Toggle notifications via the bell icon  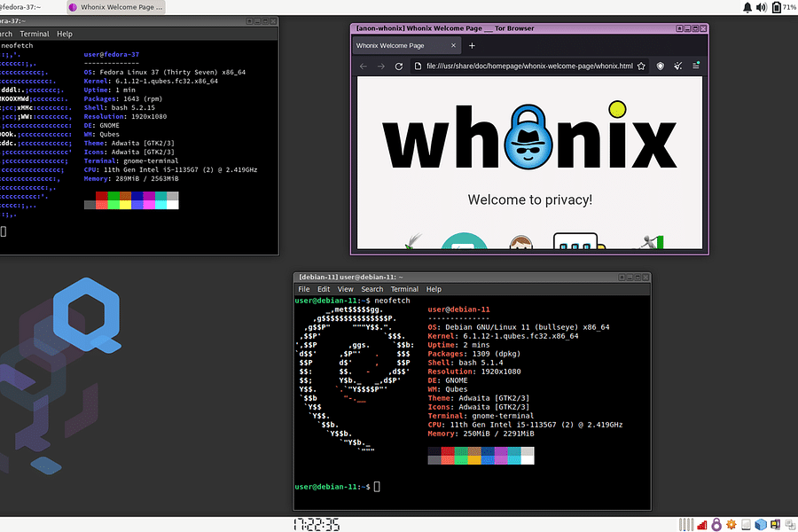click(x=746, y=7)
